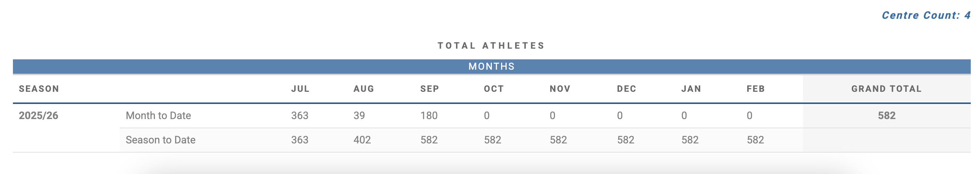Click the Month to Date row label

[158, 115]
